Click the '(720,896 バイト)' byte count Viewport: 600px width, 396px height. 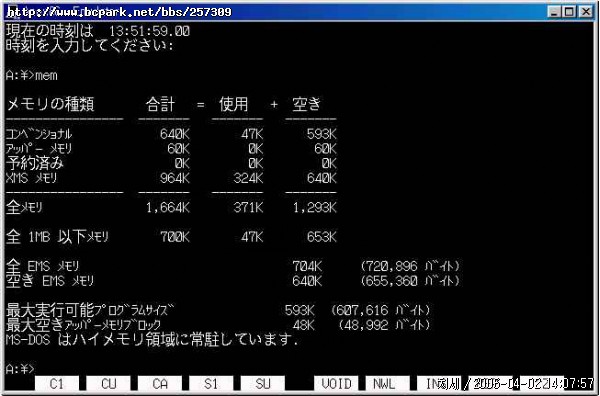click(x=410, y=266)
